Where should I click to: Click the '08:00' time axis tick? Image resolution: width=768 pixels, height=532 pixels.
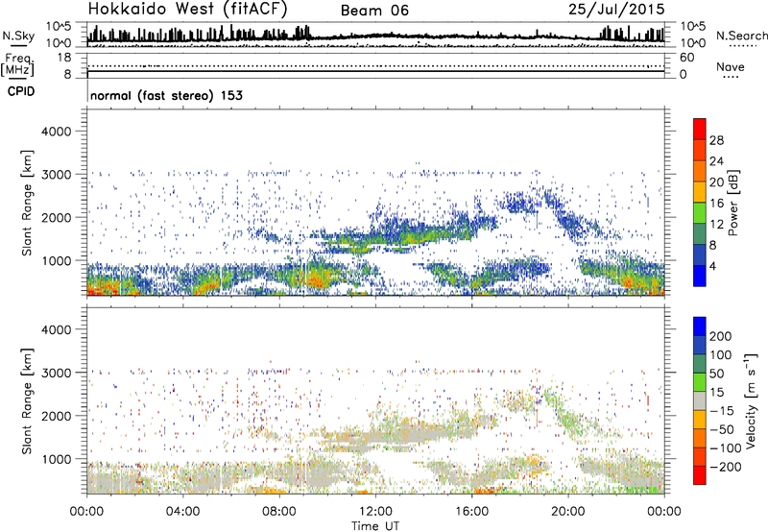pyautogui.click(x=279, y=512)
